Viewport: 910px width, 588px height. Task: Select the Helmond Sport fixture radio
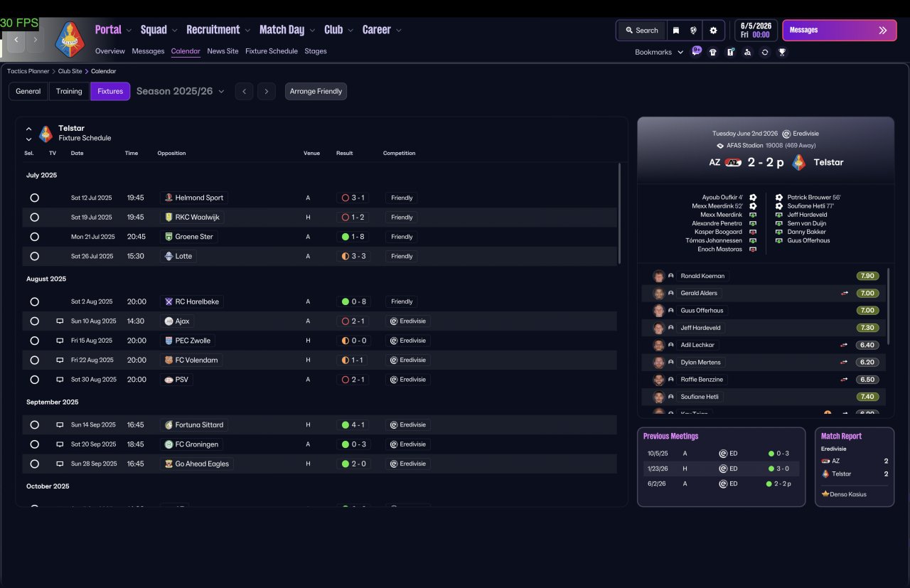34,198
